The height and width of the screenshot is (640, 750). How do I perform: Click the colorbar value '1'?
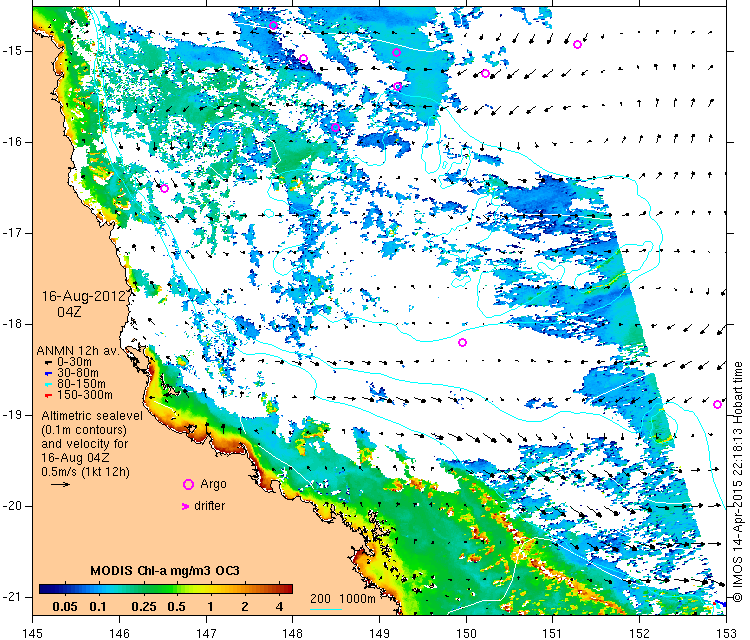pos(210,607)
